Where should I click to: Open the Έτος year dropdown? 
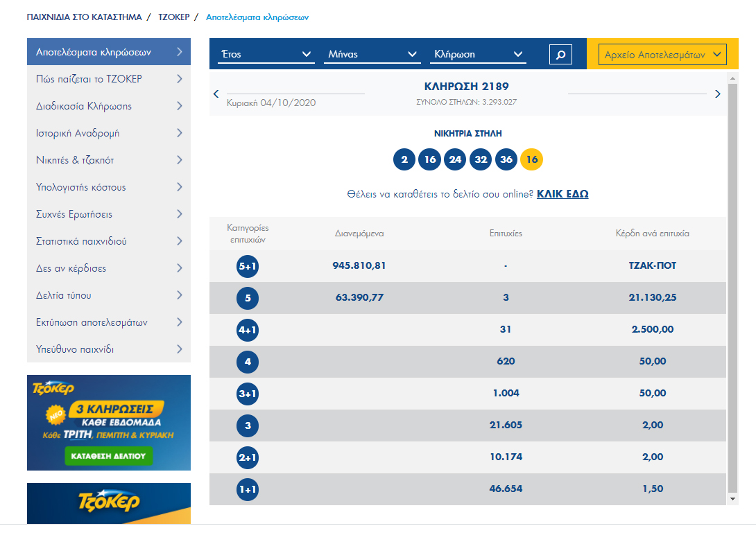[x=266, y=54]
